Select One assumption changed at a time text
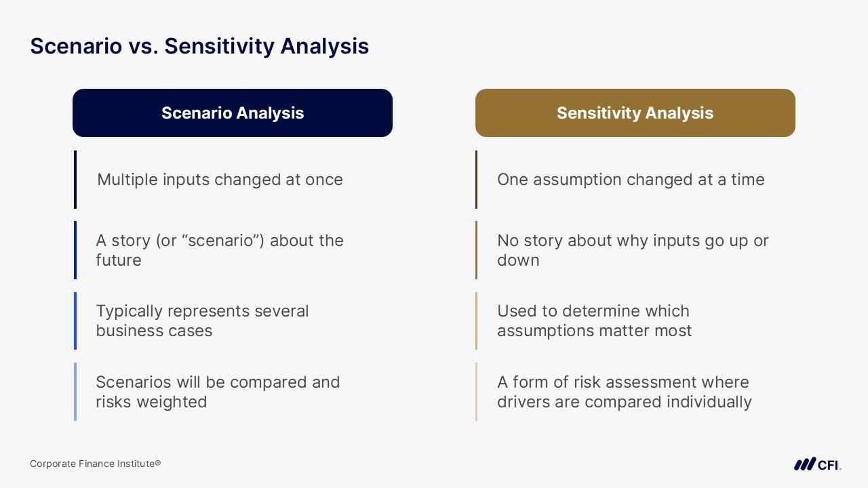 [631, 180]
